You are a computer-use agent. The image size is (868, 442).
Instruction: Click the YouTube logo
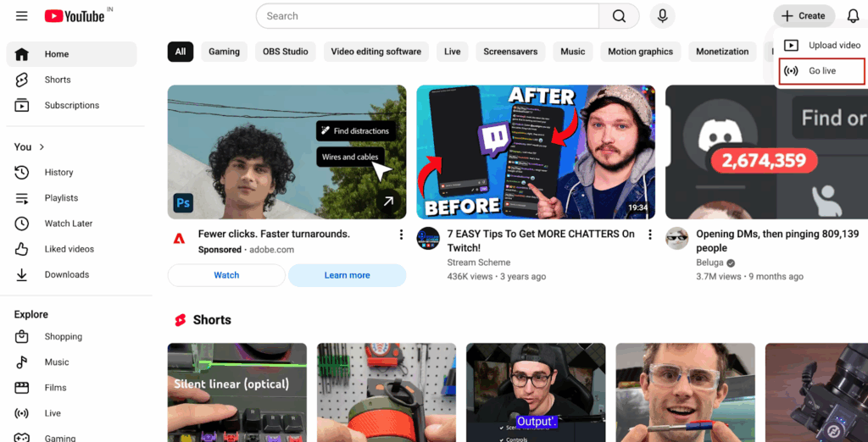pyautogui.click(x=75, y=16)
